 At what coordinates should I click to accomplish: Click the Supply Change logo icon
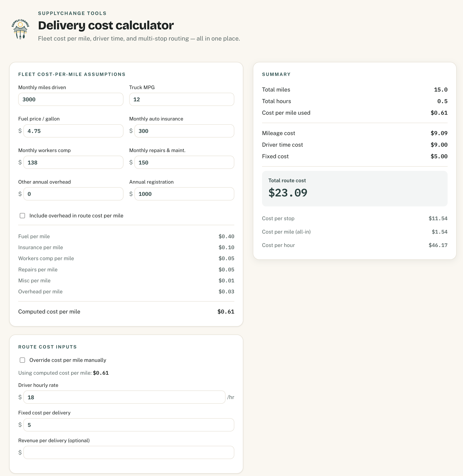point(20,29)
